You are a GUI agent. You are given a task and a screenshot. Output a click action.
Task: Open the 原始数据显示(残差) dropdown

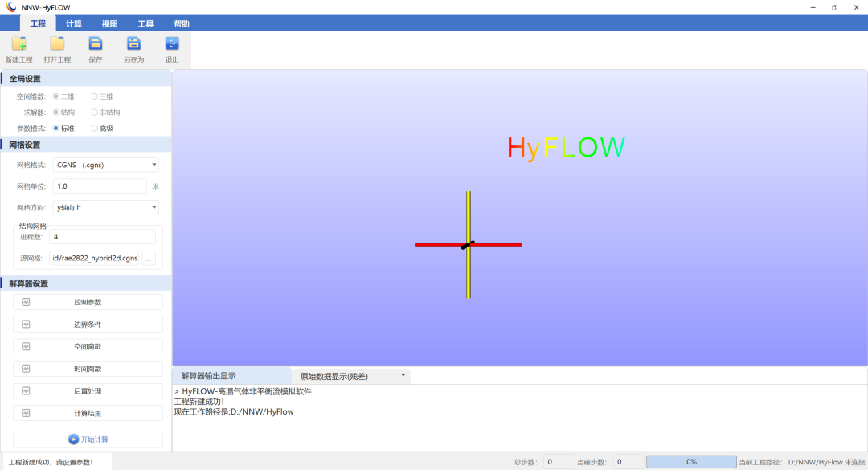click(x=351, y=377)
